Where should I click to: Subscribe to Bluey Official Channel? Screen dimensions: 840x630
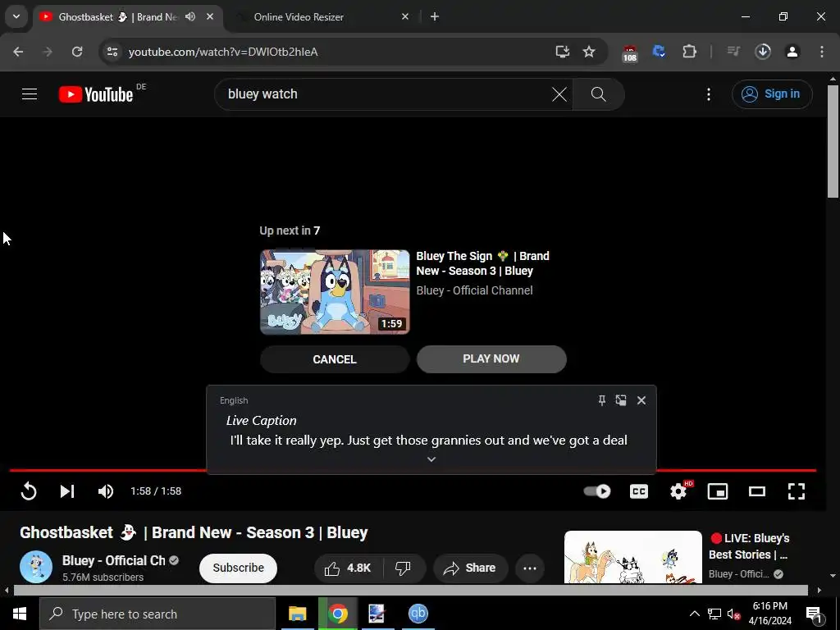238,568
